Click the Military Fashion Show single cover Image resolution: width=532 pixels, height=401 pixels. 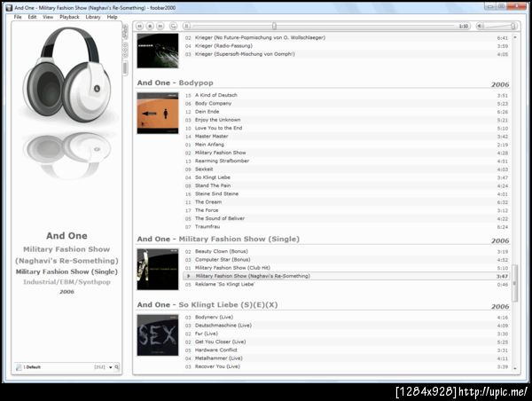click(x=158, y=270)
